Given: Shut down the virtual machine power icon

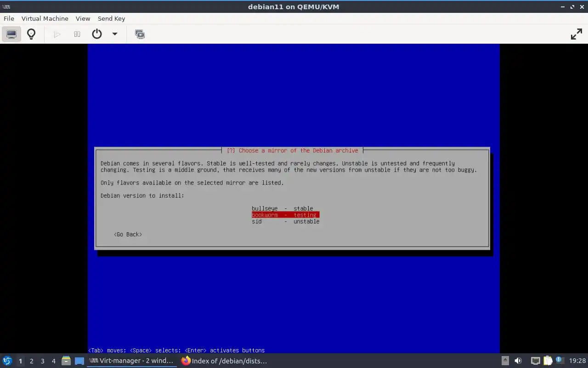Looking at the screenshot, I should (97, 34).
